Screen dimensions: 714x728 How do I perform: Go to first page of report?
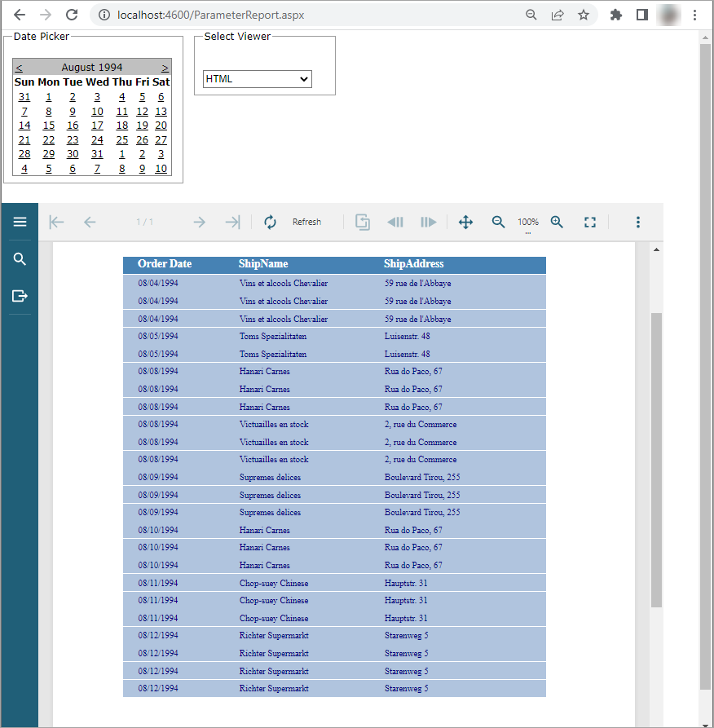(56, 223)
